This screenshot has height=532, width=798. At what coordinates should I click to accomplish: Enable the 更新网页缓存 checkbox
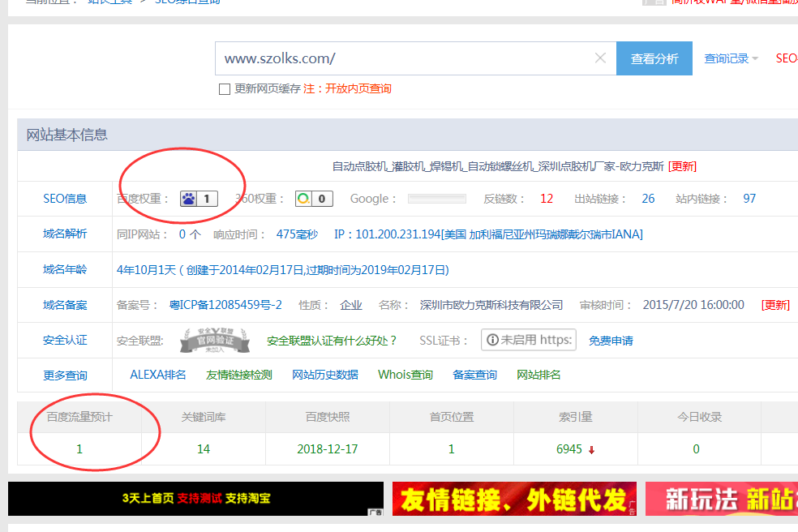click(x=225, y=89)
